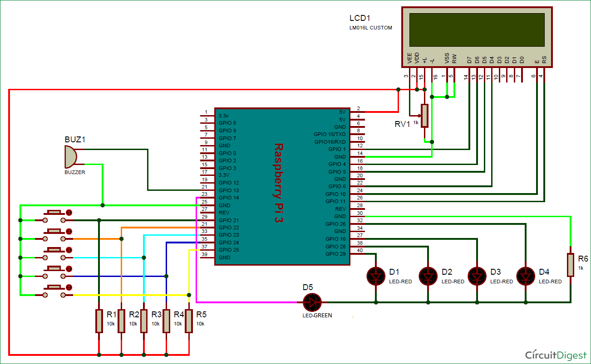
Task: Select the R1 10k resistor symbol
Action: pos(98,320)
